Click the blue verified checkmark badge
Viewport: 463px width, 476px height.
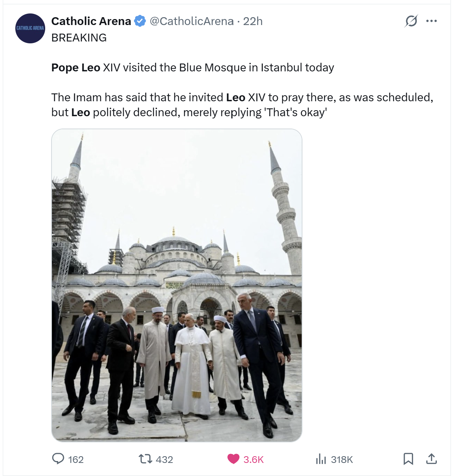click(140, 21)
